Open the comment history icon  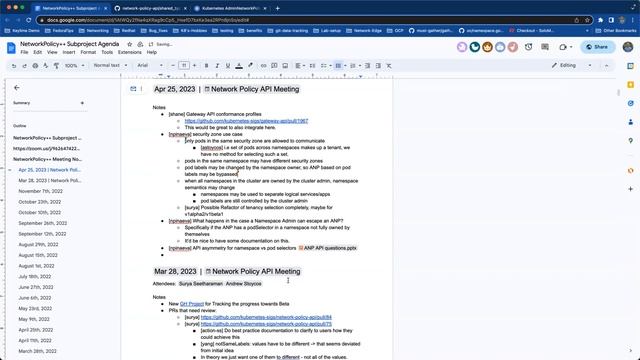545,47
